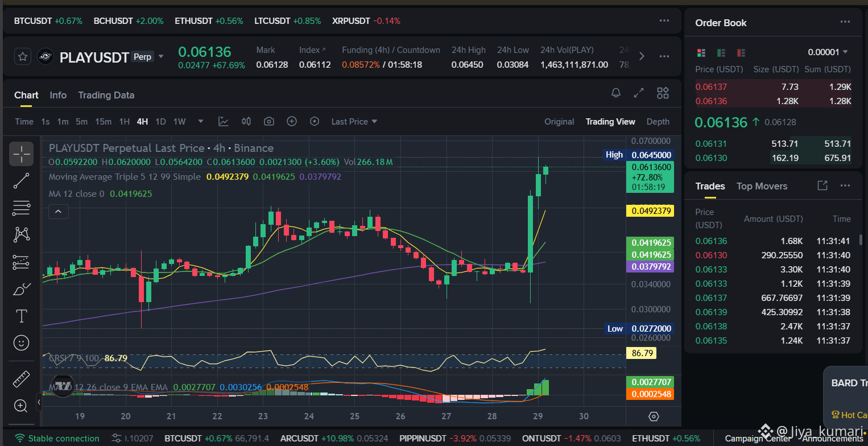Expand the chart to fullscreen

[x=639, y=93]
